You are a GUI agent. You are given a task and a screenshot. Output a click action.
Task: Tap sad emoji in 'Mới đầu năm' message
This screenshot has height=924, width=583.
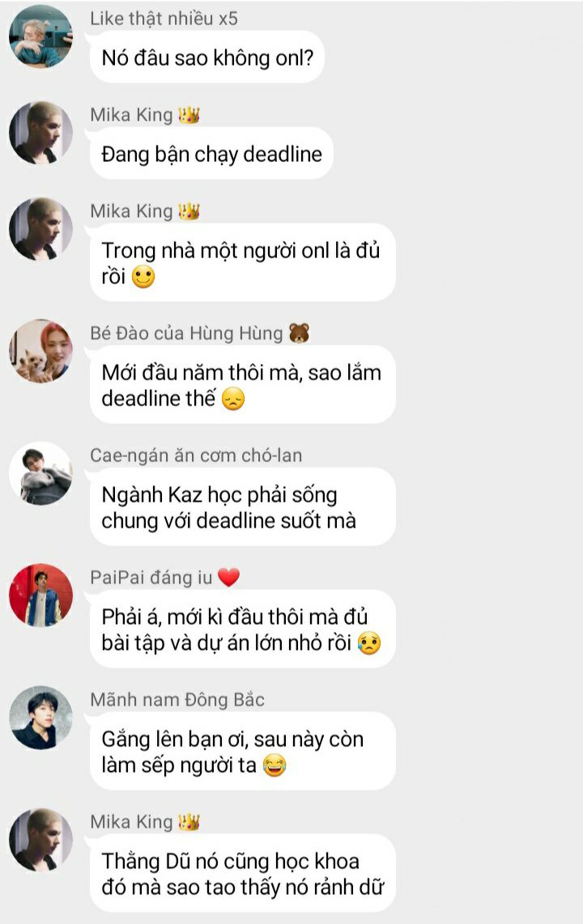[233, 399]
